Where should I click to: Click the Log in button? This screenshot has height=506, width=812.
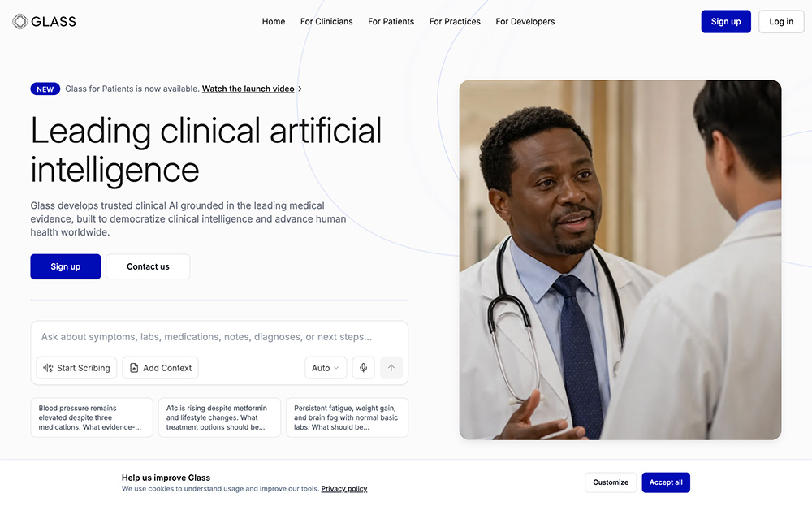pyautogui.click(x=781, y=21)
